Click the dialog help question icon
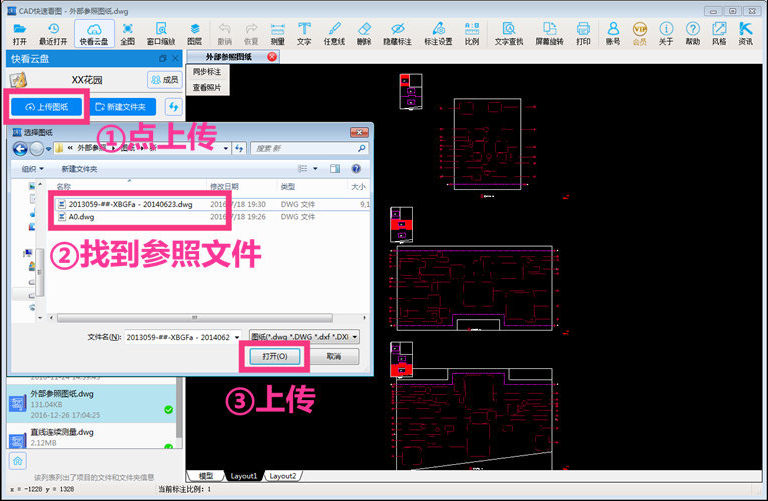The width and height of the screenshot is (768, 501). click(x=356, y=168)
